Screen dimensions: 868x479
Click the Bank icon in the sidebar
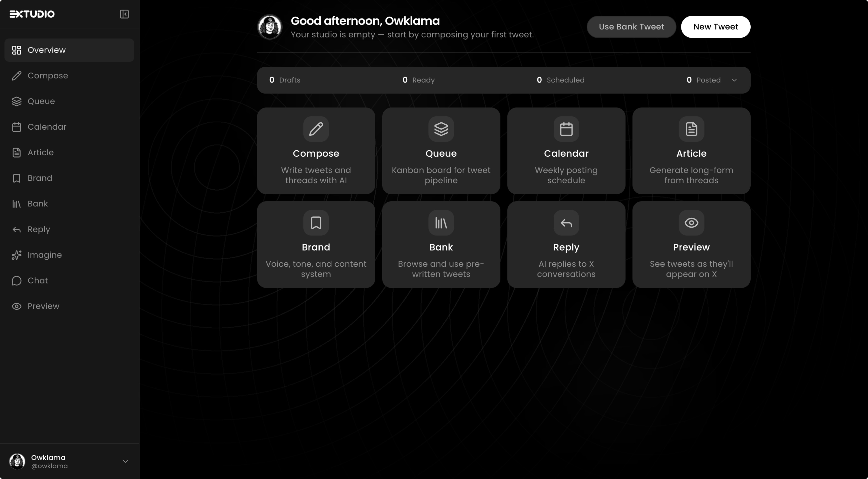17,204
